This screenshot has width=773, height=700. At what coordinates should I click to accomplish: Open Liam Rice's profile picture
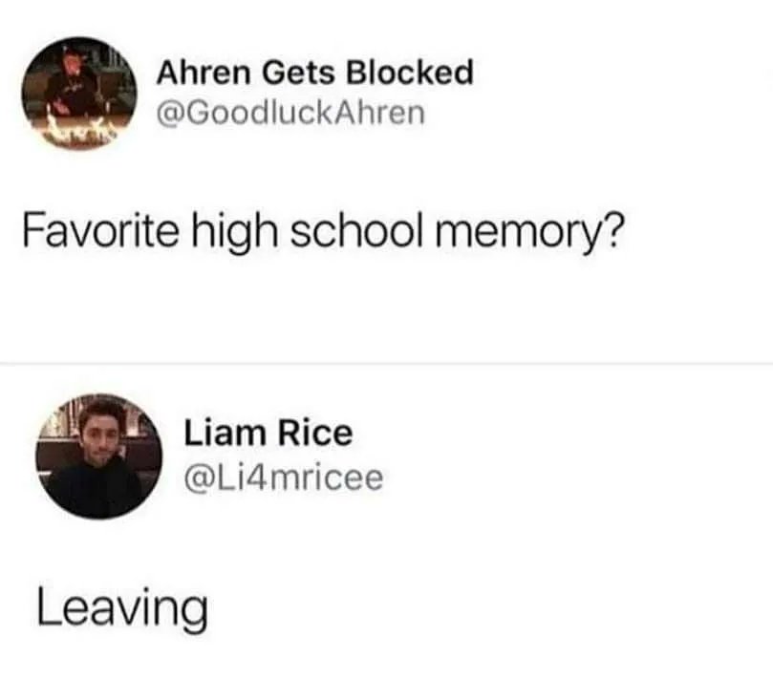click(x=99, y=456)
